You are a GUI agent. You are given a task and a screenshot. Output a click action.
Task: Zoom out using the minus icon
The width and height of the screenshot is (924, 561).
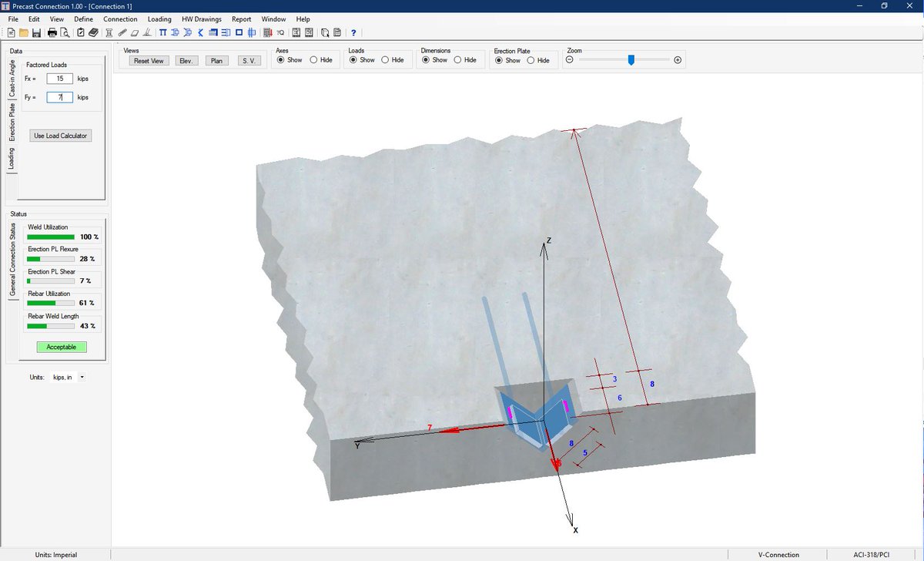[570, 59]
